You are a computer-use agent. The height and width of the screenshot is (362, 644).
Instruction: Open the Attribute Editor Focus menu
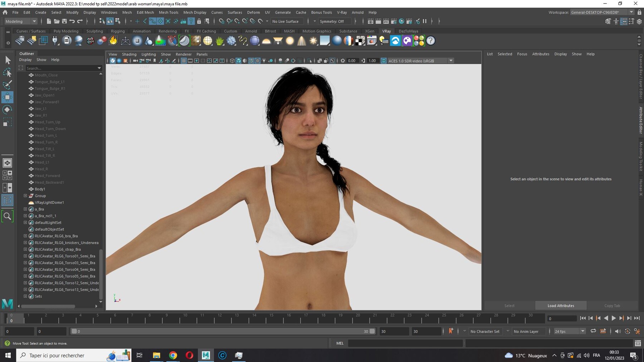click(x=522, y=54)
